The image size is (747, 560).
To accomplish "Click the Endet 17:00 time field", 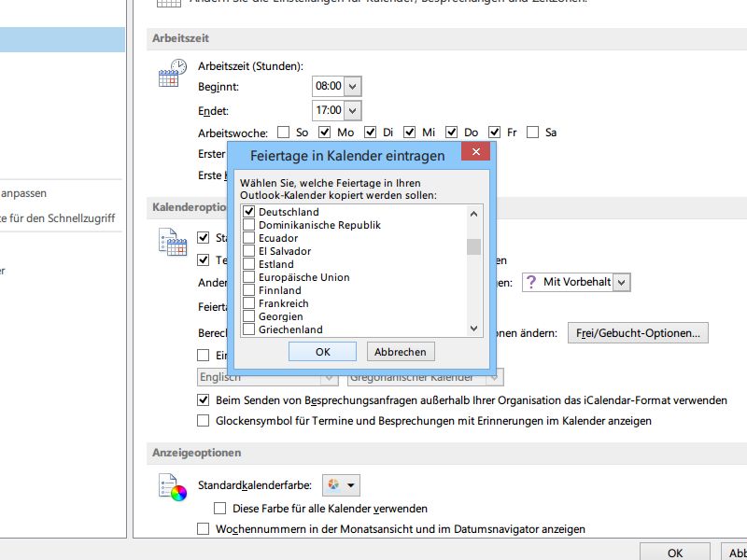I will (x=329, y=110).
